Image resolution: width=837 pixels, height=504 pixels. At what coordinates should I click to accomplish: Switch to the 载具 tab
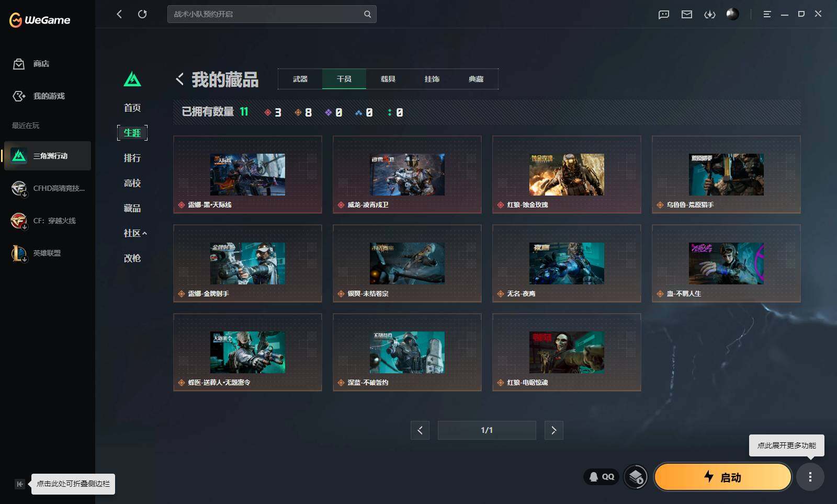pyautogui.click(x=388, y=79)
